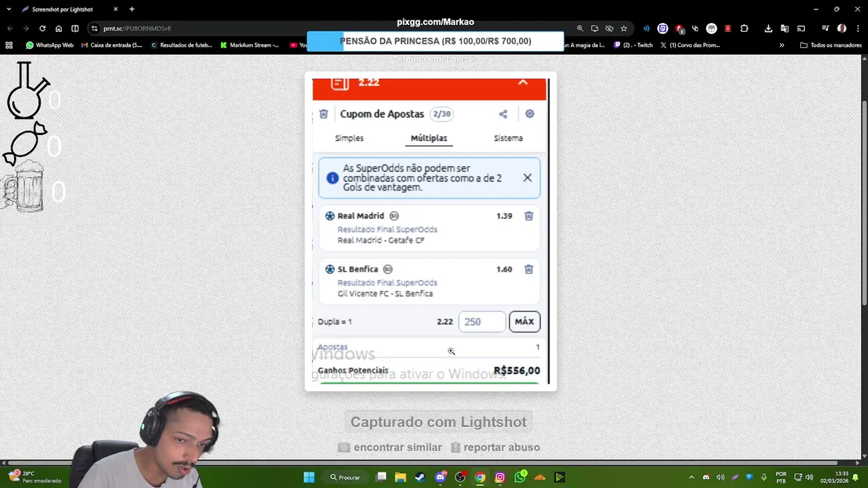Open the apps grid in bookmarks bar
The height and width of the screenshot is (488, 868).
click(9, 45)
